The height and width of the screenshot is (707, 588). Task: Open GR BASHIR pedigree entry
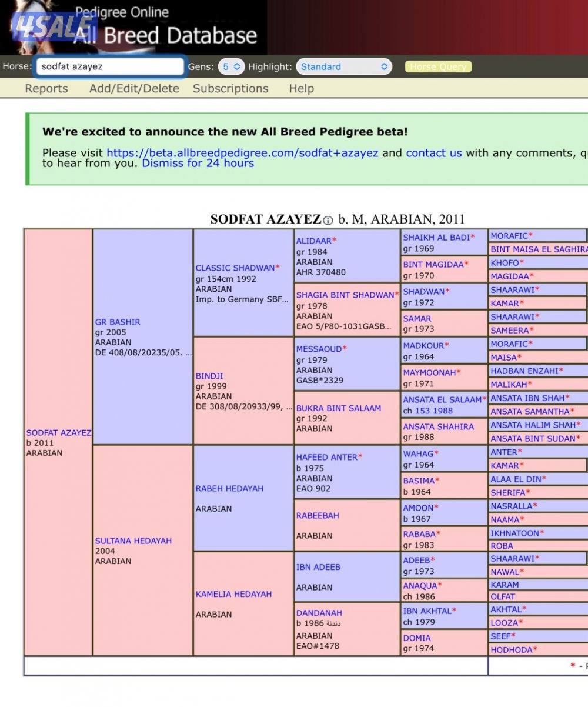pos(118,322)
